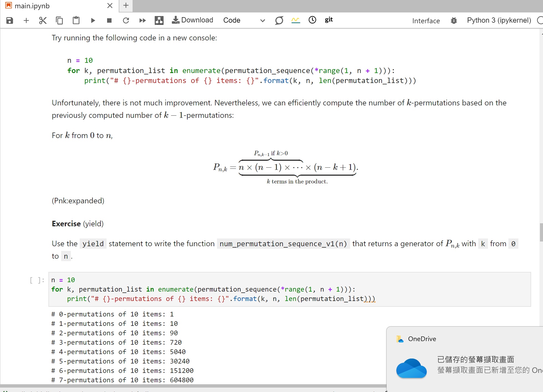Switch kernel via Python 3 (ipykernel)
The width and height of the screenshot is (543, 392).
click(499, 20)
